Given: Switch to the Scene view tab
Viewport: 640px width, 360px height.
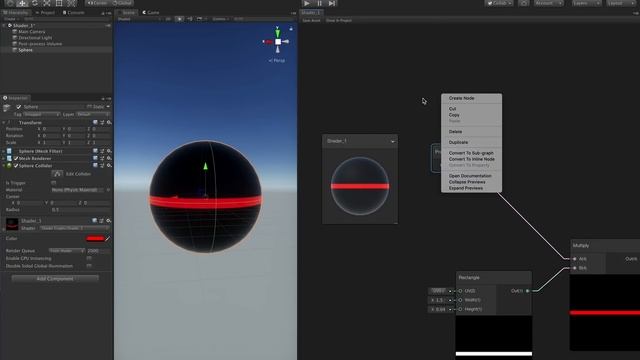Looking at the screenshot, I should [x=127, y=13].
